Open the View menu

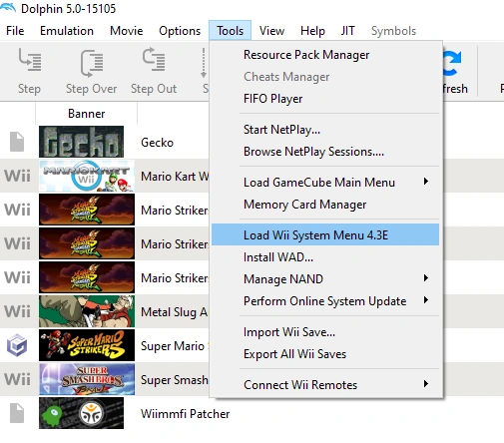[271, 31]
